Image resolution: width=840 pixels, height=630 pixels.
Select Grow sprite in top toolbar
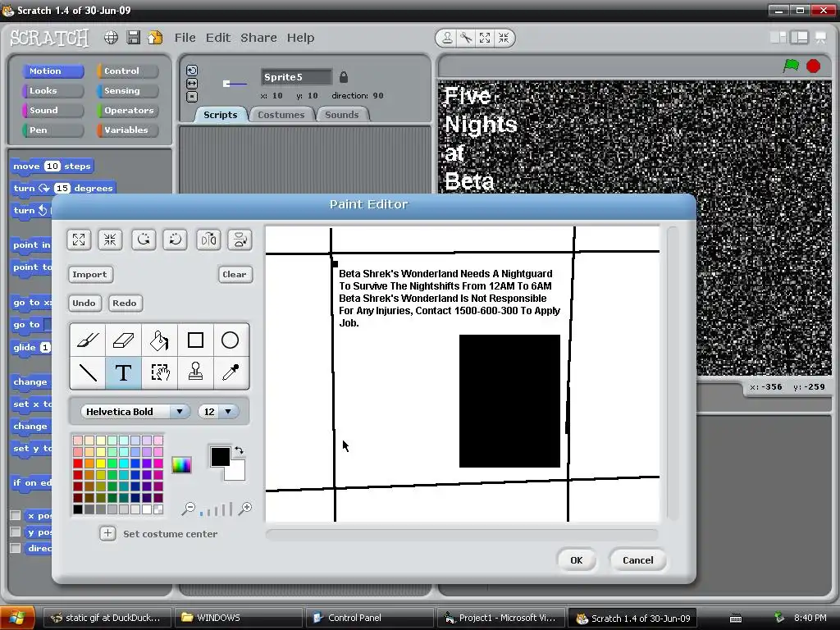pyautogui.click(x=485, y=38)
